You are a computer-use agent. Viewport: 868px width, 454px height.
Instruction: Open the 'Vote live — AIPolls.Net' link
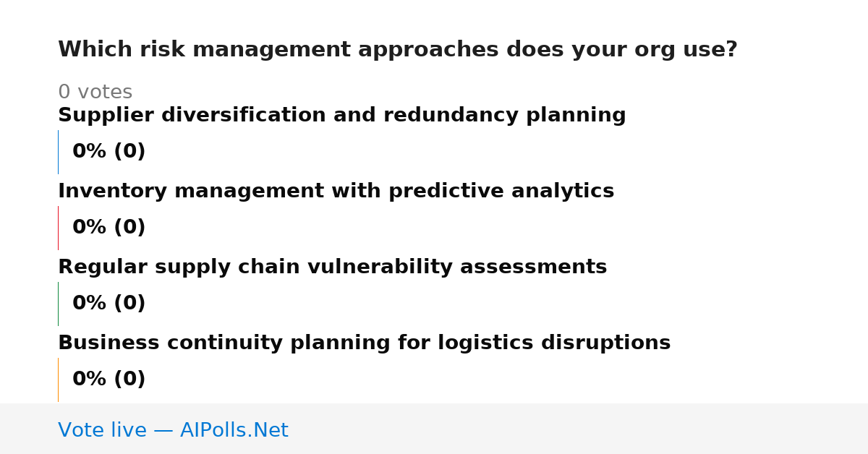[x=173, y=431]
